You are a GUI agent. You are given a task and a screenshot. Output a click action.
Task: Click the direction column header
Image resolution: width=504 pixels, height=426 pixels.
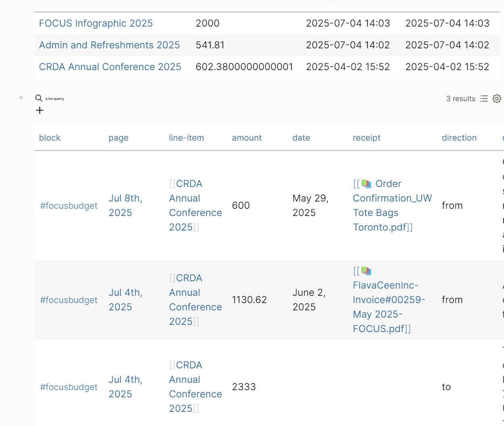click(x=459, y=138)
